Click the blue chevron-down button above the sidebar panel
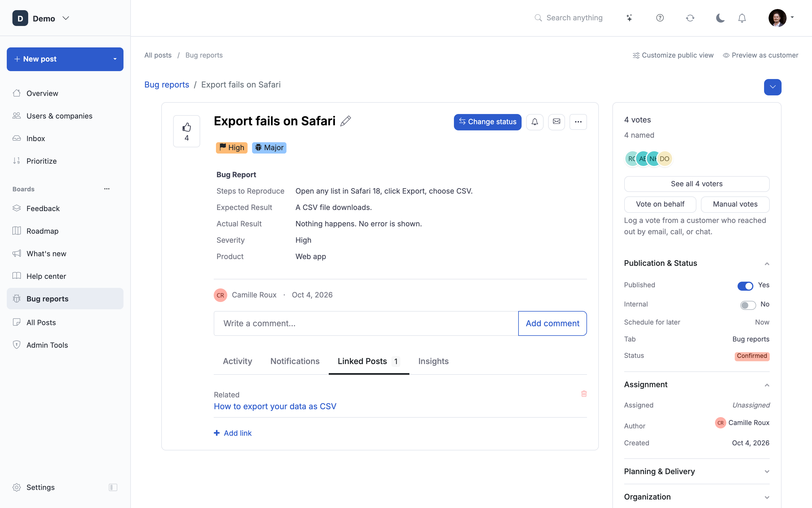This screenshot has height=508, width=812. 773,87
